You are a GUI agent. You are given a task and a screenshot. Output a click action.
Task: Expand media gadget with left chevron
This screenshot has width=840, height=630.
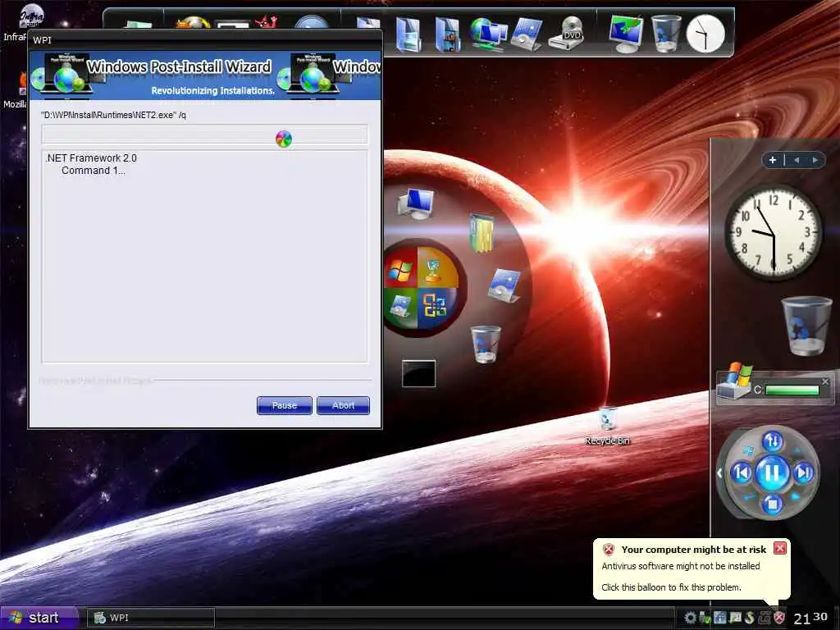point(719,473)
